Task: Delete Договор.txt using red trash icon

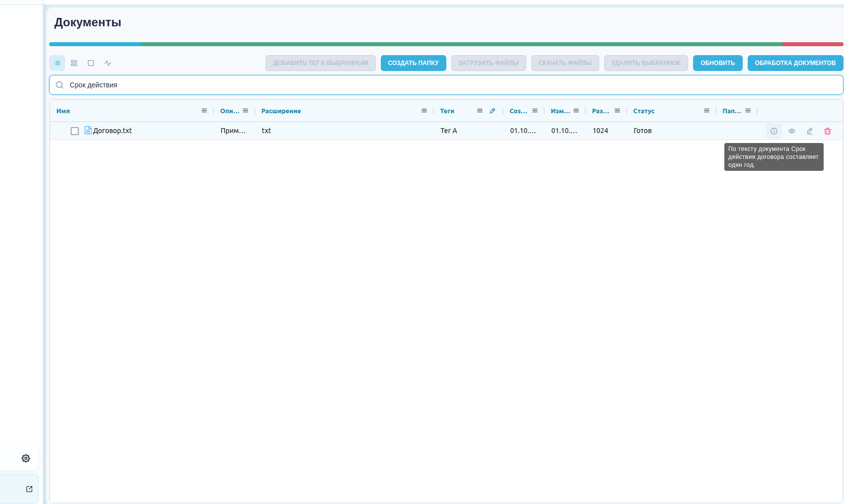Action: 828,131
